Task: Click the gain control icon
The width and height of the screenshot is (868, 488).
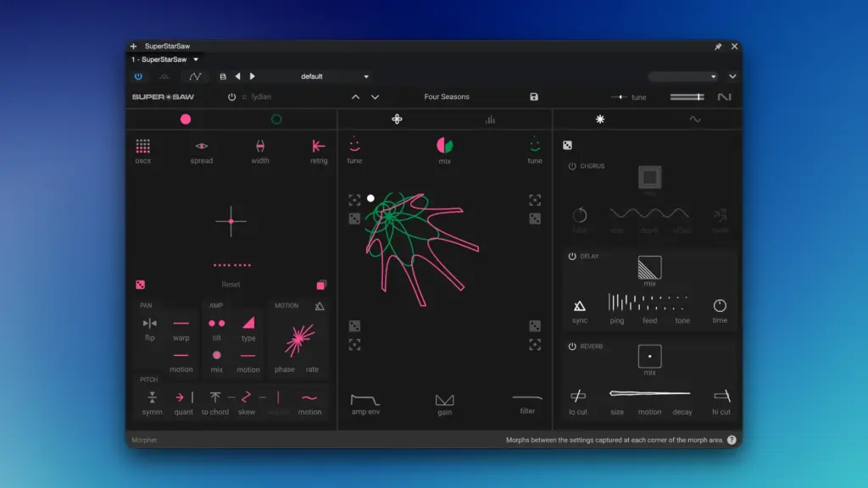Action: 444,400
